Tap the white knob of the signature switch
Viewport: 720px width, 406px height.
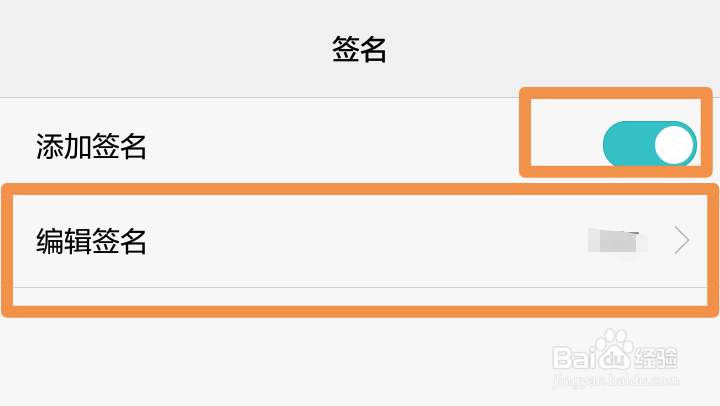[674, 145]
